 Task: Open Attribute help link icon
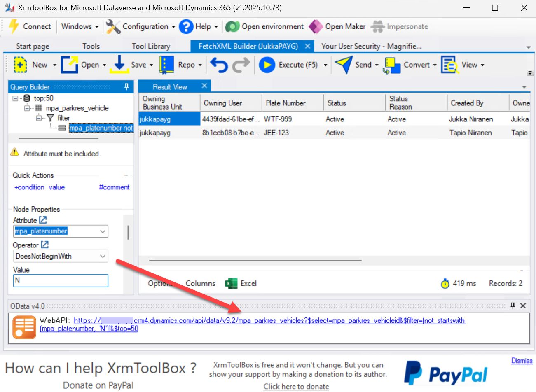(x=43, y=220)
